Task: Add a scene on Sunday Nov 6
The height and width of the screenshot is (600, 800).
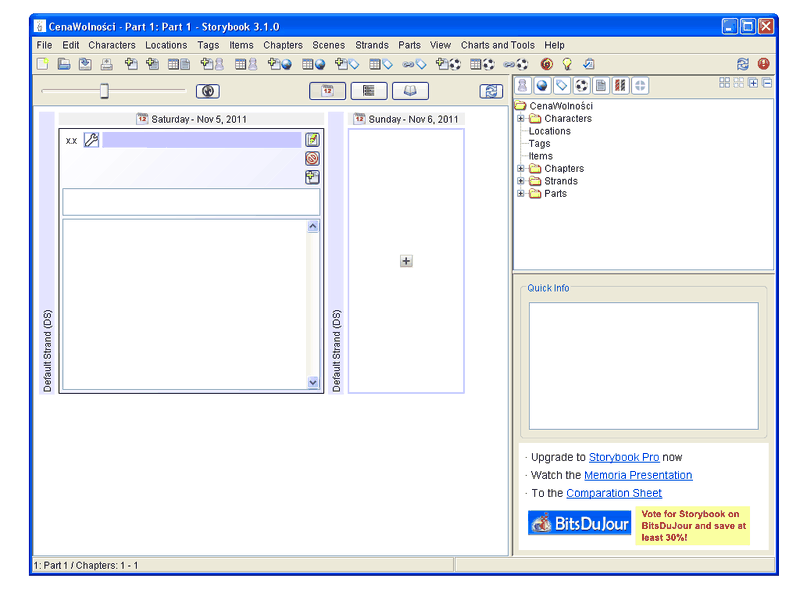Action: 406,261
